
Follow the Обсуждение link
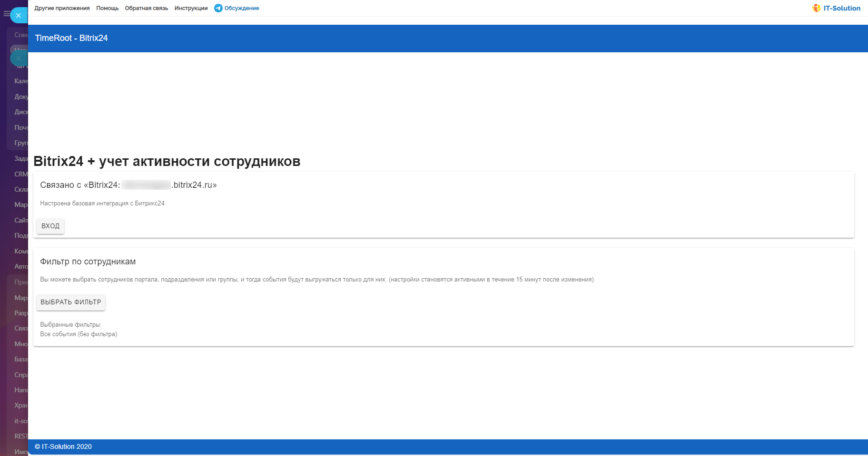pos(242,8)
